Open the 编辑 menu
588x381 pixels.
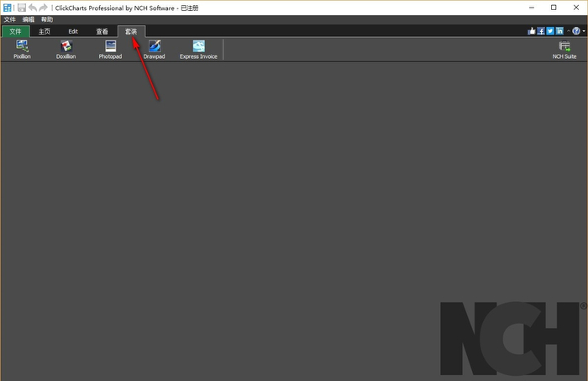29,19
